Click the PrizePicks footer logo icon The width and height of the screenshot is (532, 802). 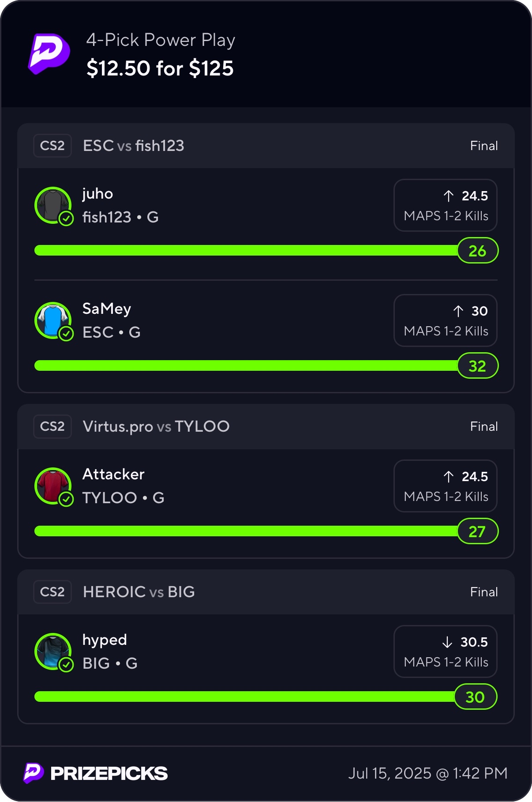34,773
